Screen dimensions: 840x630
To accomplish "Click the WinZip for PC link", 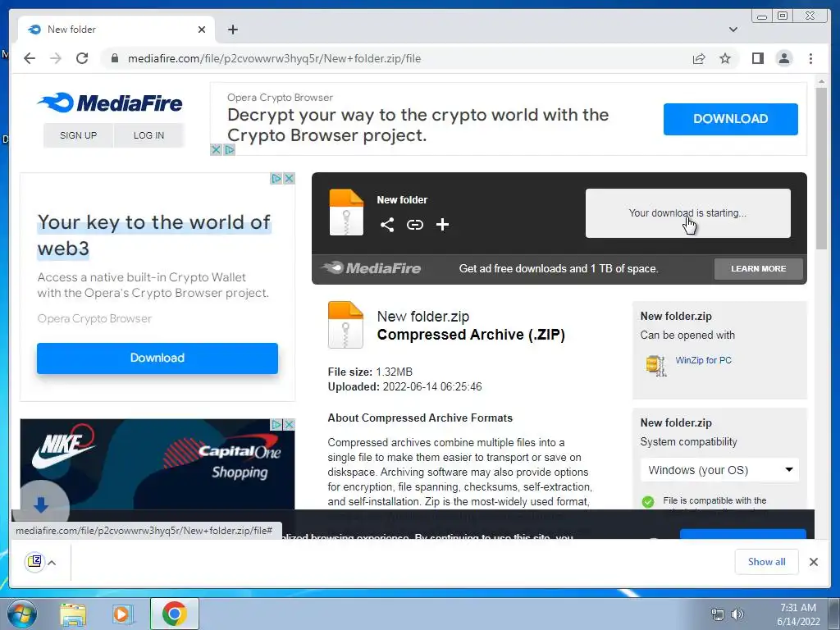I will pyautogui.click(x=703, y=360).
